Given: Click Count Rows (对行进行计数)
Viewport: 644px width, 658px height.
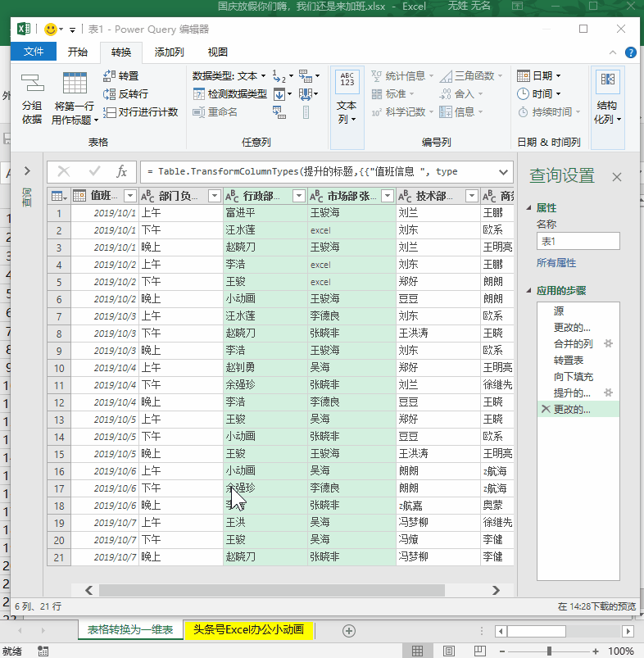Looking at the screenshot, I should pos(141,112).
